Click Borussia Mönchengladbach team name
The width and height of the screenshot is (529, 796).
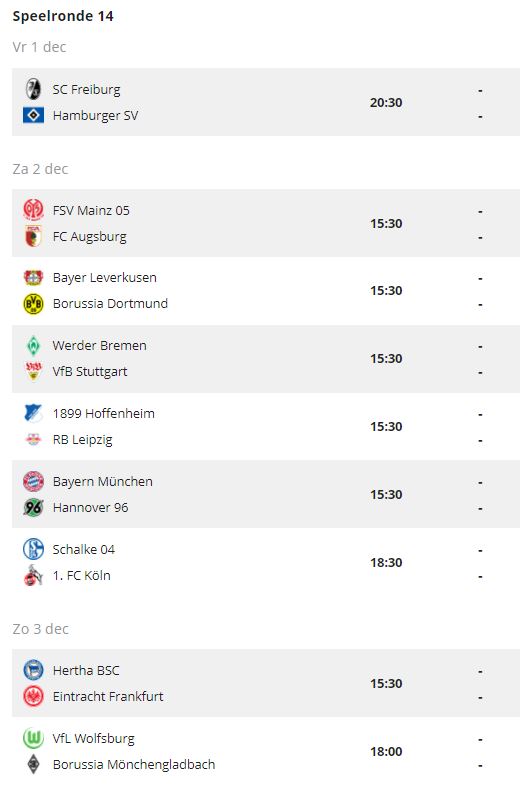tap(134, 764)
